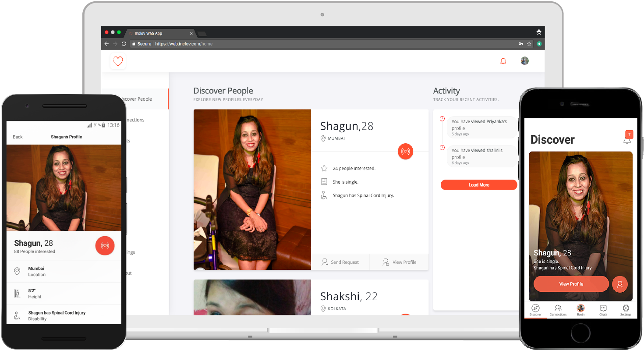Click the Inclov heart logo in web app
Screen dimensions: 644x354
(x=118, y=61)
